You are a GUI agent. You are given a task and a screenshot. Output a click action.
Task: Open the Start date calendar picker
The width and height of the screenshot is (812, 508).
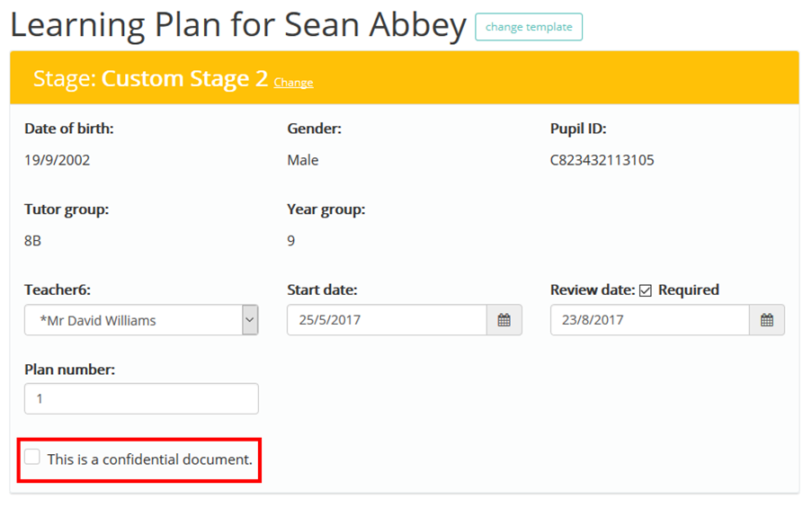504,320
